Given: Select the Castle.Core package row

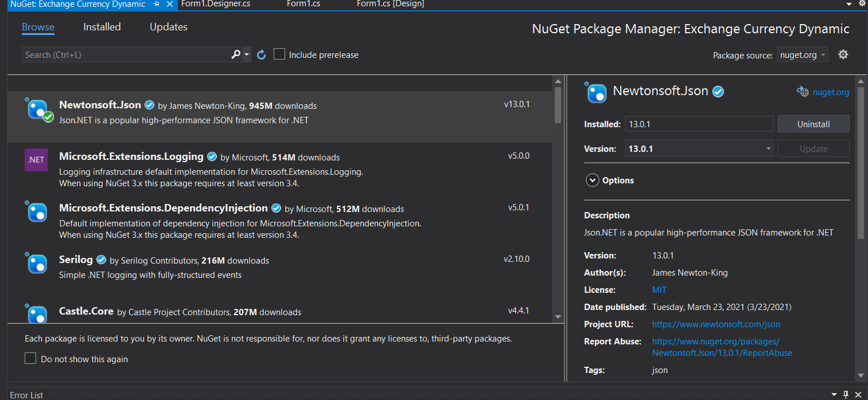Looking at the screenshot, I should [x=279, y=310].
